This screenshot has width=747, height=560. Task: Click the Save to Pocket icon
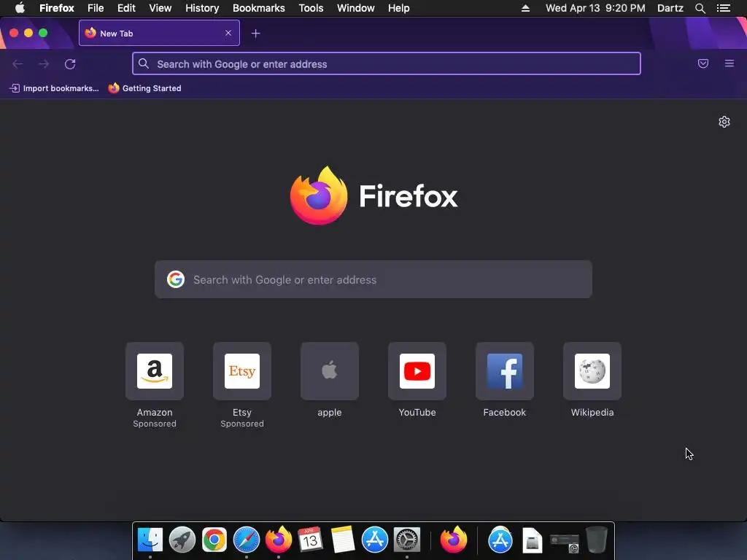[703, 63]
